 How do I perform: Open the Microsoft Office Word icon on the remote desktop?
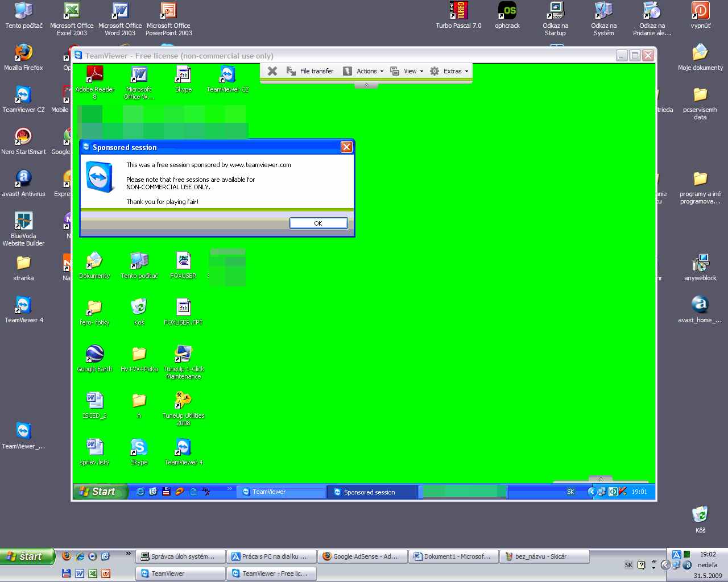click(x=139, y=82)
